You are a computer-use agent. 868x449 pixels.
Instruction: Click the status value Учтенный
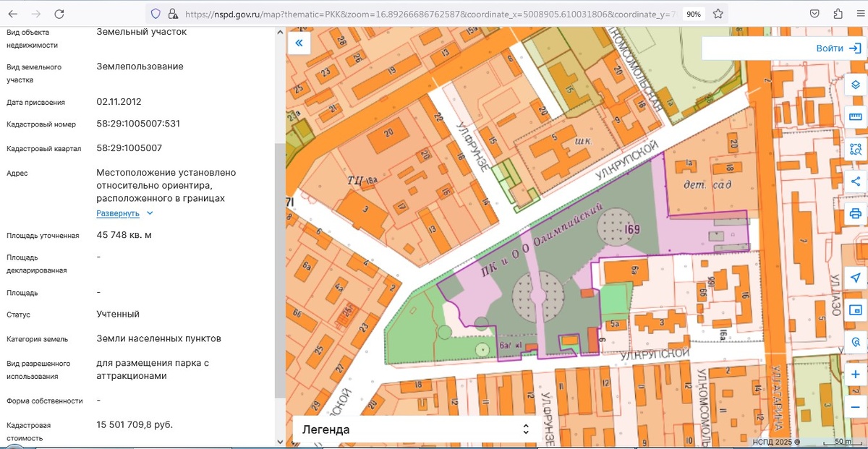point(118,314)
